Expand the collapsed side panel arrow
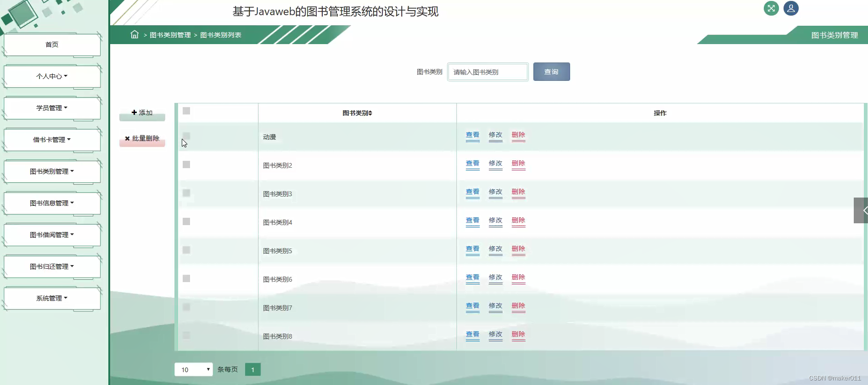Image resolution: width=868 pixels, height=385 pixels. tap(861, 210)
